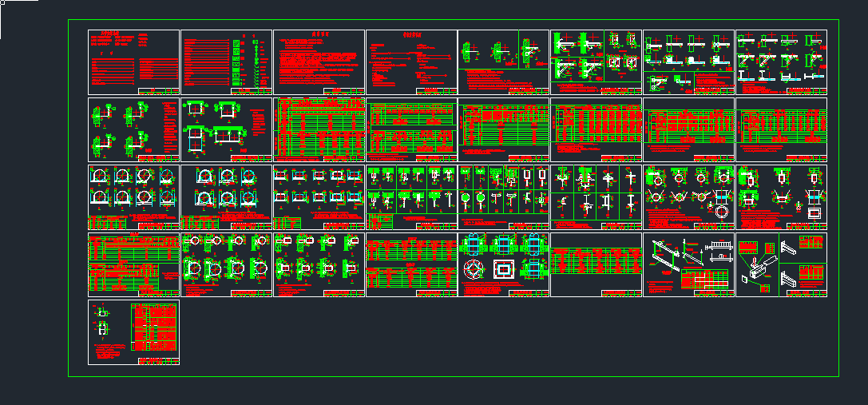Viewport: 868px width, 405px height.
Task: Click the sheet with ten small rectangular sections
Action: click(x=319, y=197)
